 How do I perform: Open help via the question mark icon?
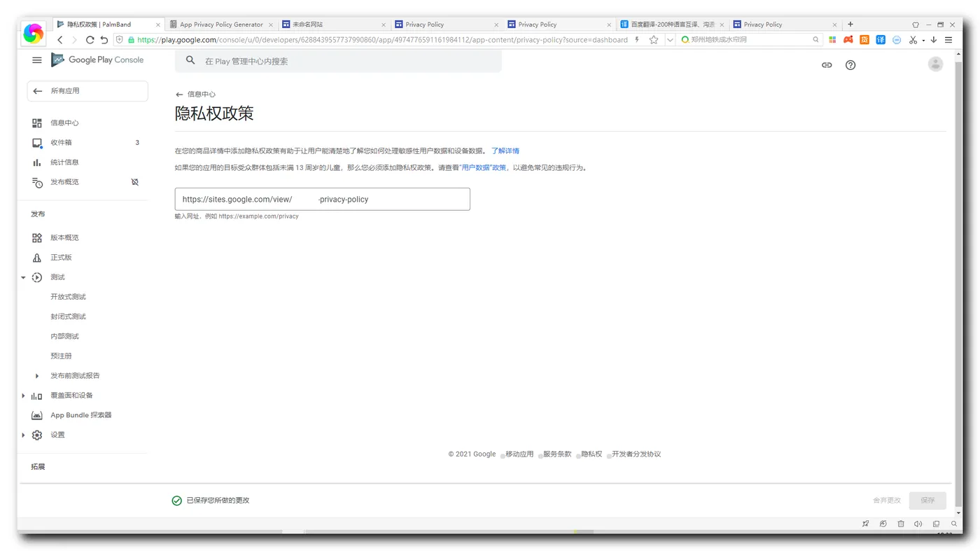(850, 65)
